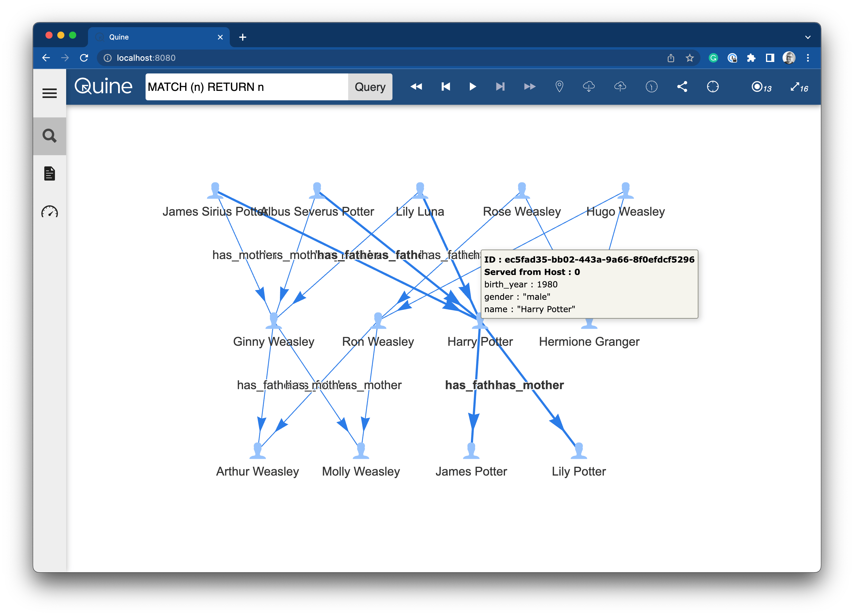Viewport: 854px width, 616px height.
Task: Run the Query button
Action: pyautogui.click(x=370, y=87)
